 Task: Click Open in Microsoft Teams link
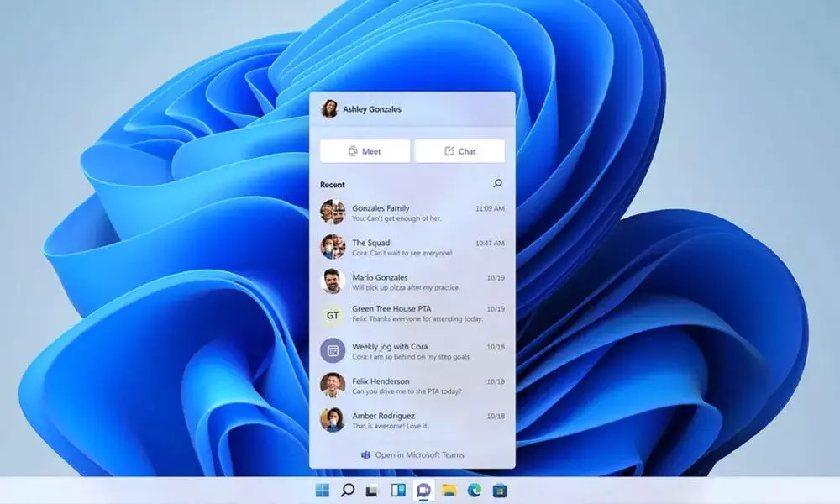tap(412, 455)
